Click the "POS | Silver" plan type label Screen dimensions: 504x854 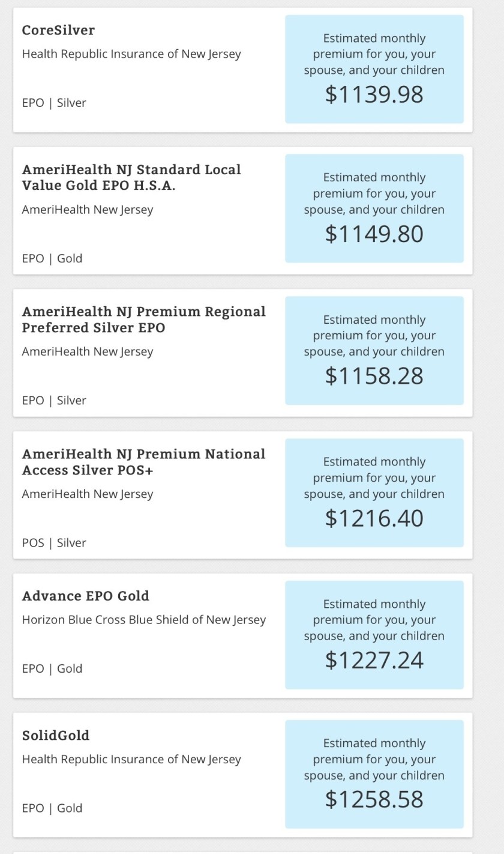pyautogui.click(x=54, y=543)
